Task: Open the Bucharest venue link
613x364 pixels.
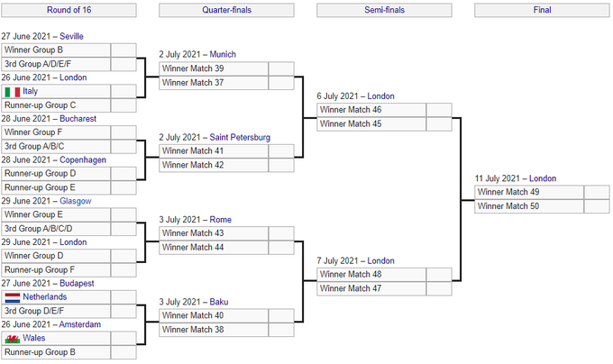Action: (x=78, y=118)
